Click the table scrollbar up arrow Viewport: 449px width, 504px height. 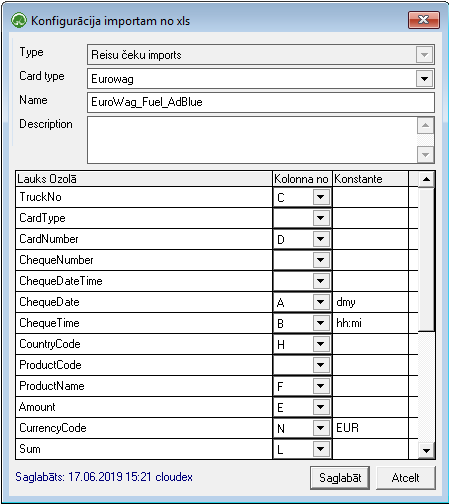(426, 179)
